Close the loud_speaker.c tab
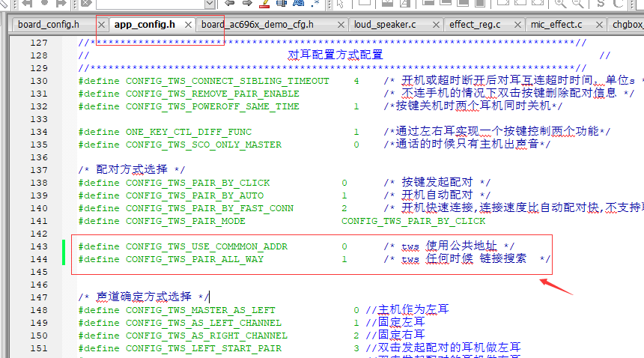The image size is (644, 358). pos(436,25)
